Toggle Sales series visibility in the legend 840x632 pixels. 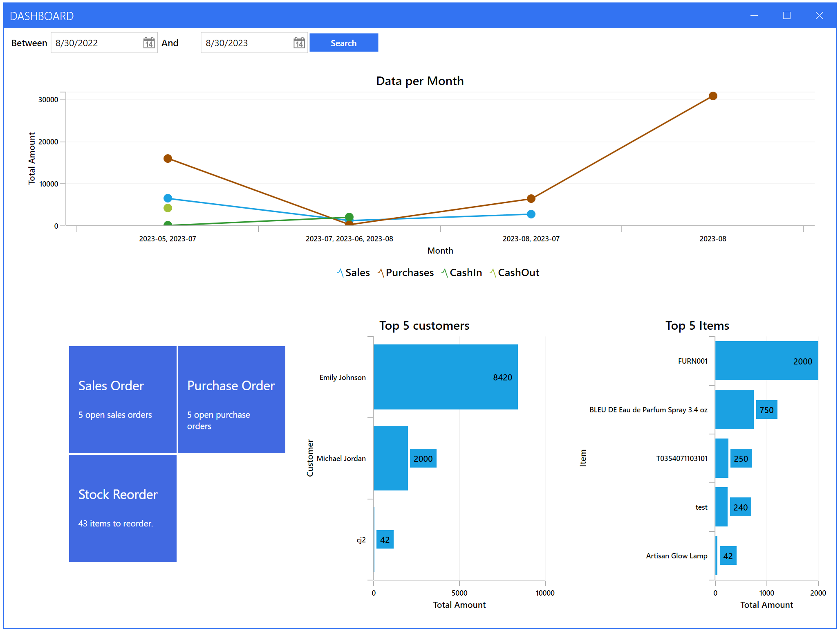357,272
